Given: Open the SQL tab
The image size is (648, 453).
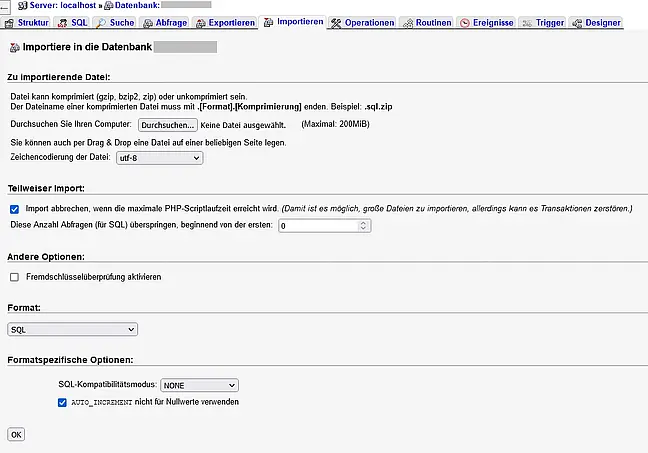Looking at the screenshot, I should click(x=73, y=23).
